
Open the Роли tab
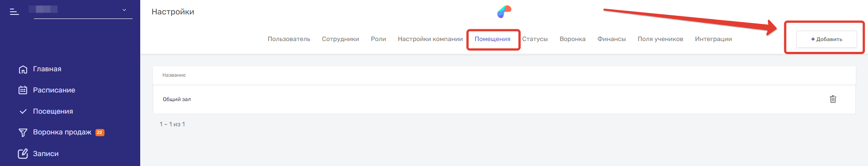[x=379, y=39]
